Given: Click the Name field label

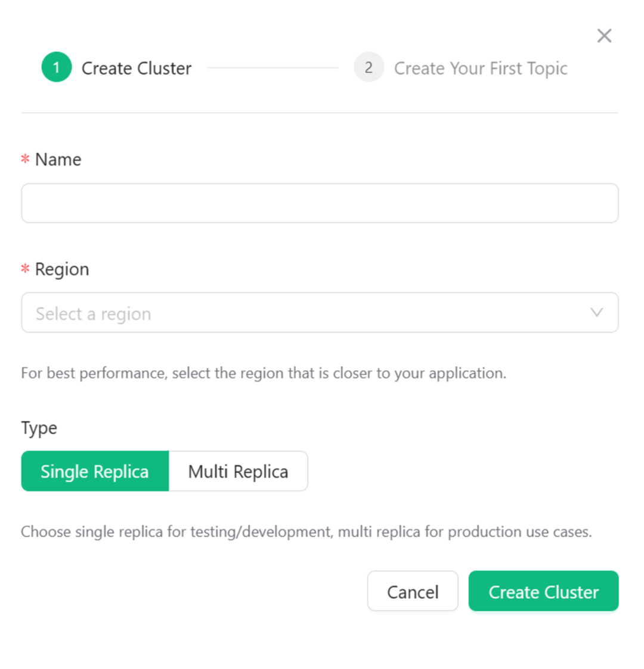Looking at the screenshot, I should (58, 160).
